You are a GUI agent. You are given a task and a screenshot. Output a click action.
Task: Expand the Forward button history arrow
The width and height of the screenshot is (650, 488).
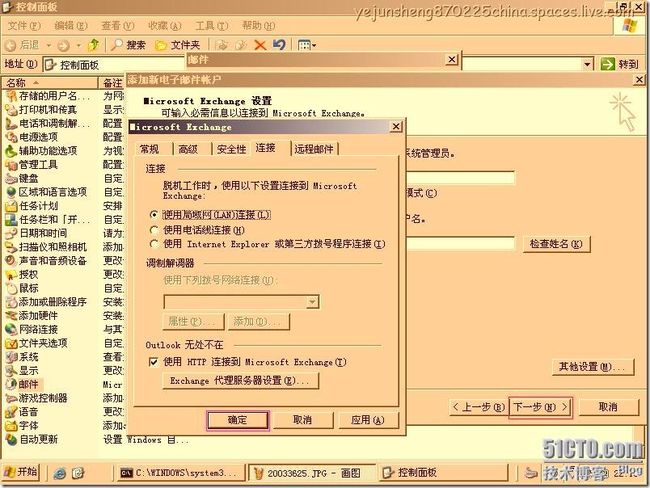pyautogui.click(x=78, y=45)
